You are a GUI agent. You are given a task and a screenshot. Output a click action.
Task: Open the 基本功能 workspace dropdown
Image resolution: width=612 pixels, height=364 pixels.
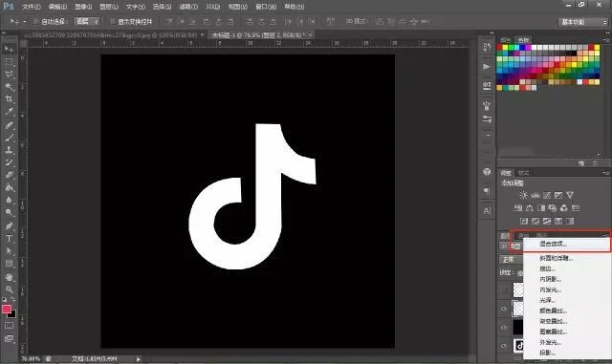pyautogui.click(x=583, y=22)
